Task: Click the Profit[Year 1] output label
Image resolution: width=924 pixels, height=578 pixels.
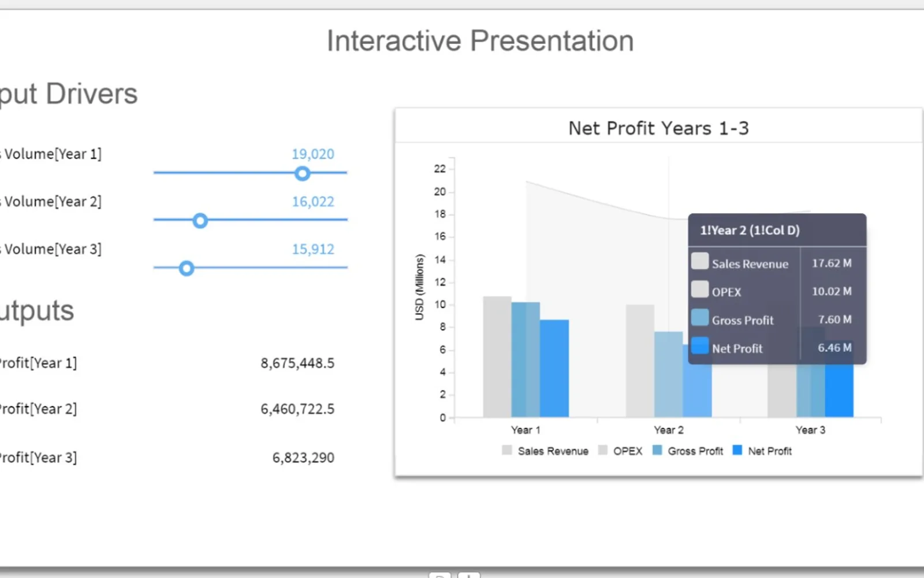Action: click(38, 364)
